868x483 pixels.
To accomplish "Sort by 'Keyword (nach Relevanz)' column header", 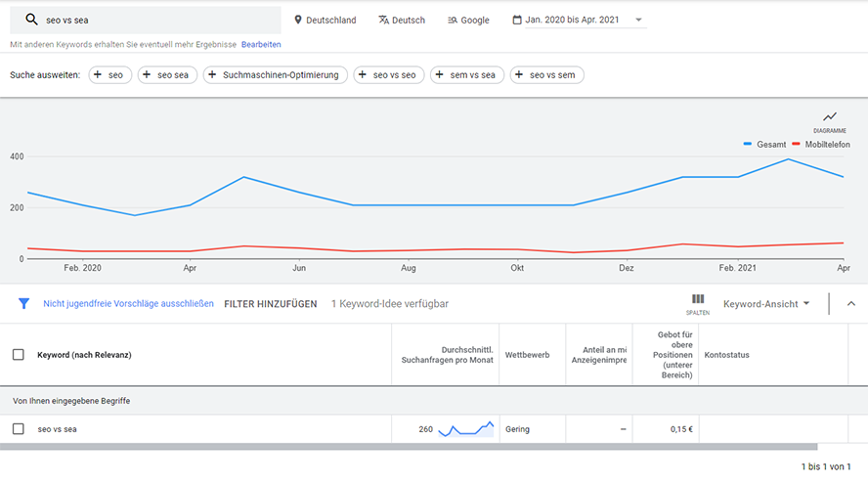I will (x=84, y=355).
